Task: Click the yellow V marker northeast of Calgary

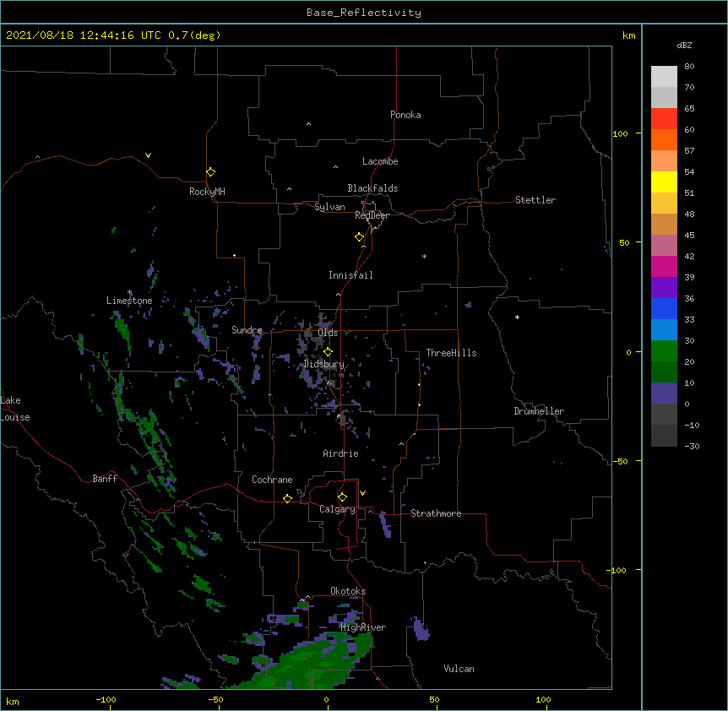Action: [x=362, y=493]
